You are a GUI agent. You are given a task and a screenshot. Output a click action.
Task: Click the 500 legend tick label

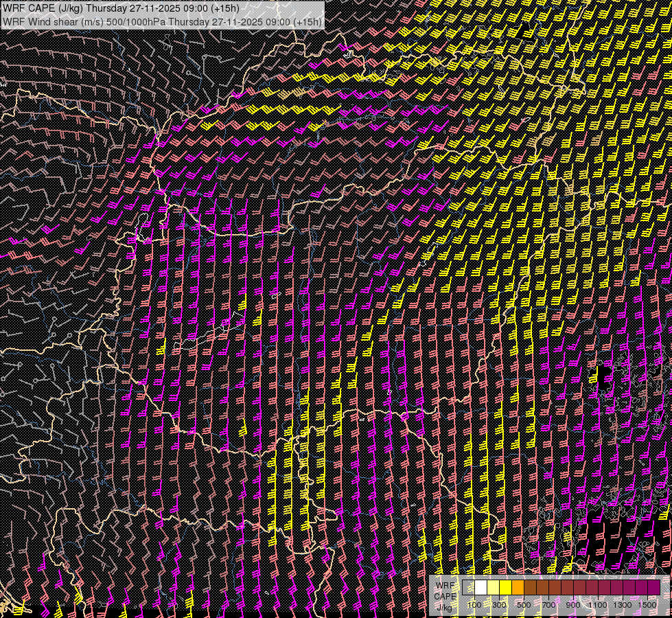(x=524, y=605)
